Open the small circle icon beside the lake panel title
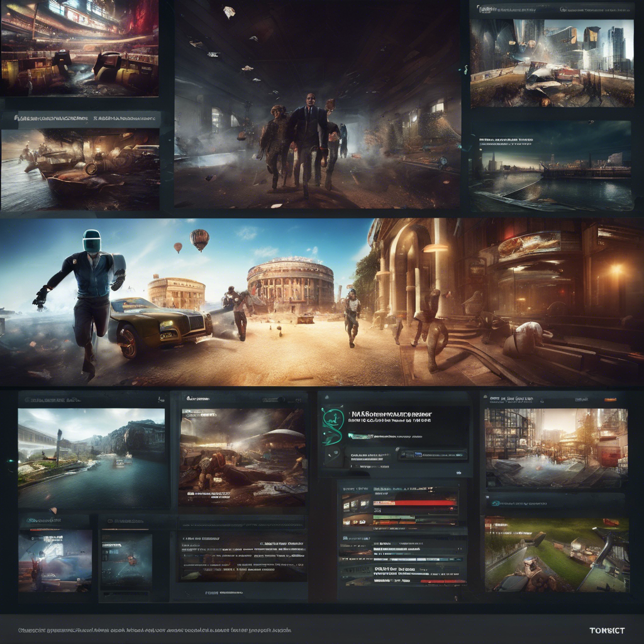644x644 pixels. [27, 400]
